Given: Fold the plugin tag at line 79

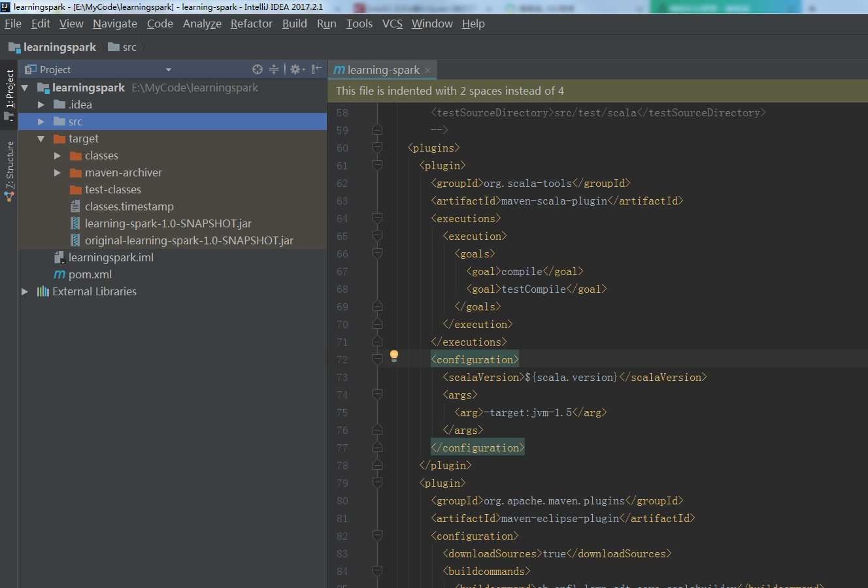Looking at the screenshot, I should (x=377, y=482).
